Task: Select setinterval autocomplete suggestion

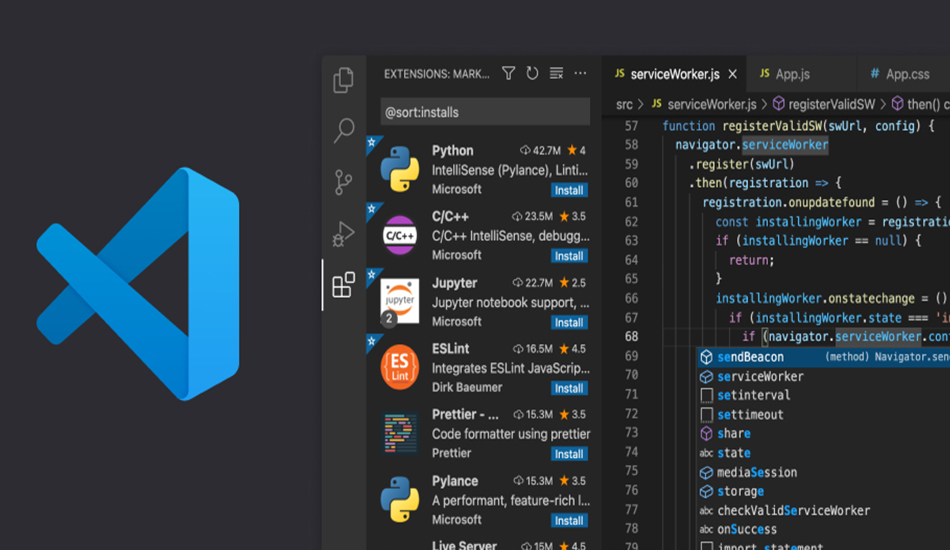Action: [x=824, y=396]
